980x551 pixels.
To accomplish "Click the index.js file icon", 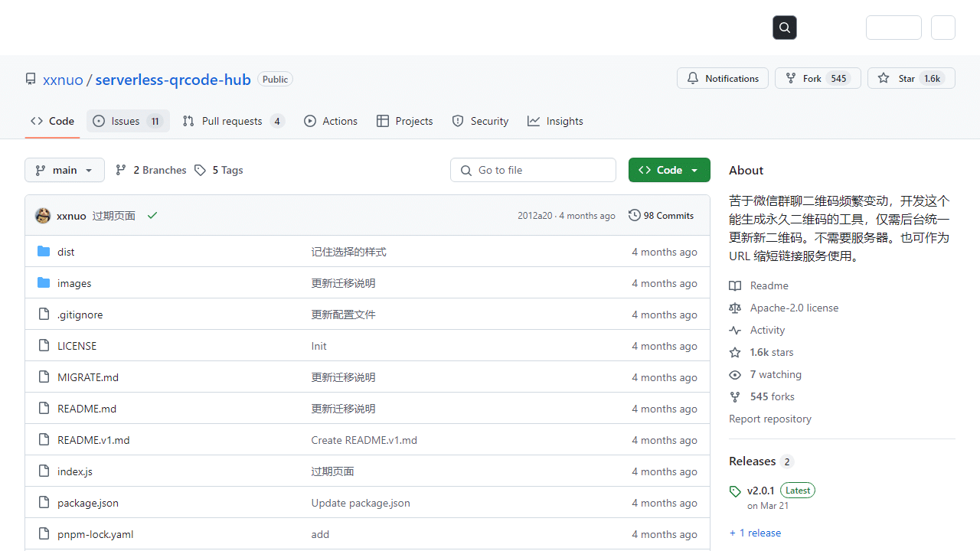I will click(x=44, y=471).
